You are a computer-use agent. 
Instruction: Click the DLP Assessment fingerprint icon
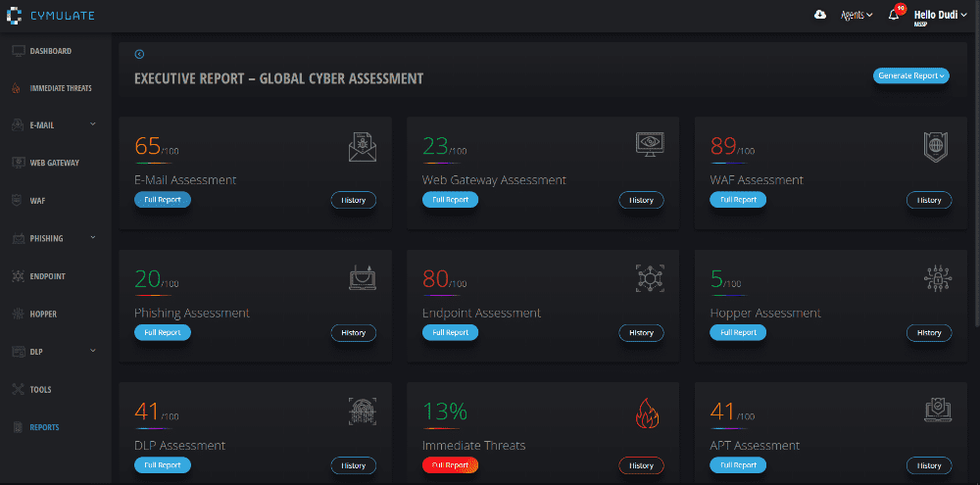pos(363,412)
